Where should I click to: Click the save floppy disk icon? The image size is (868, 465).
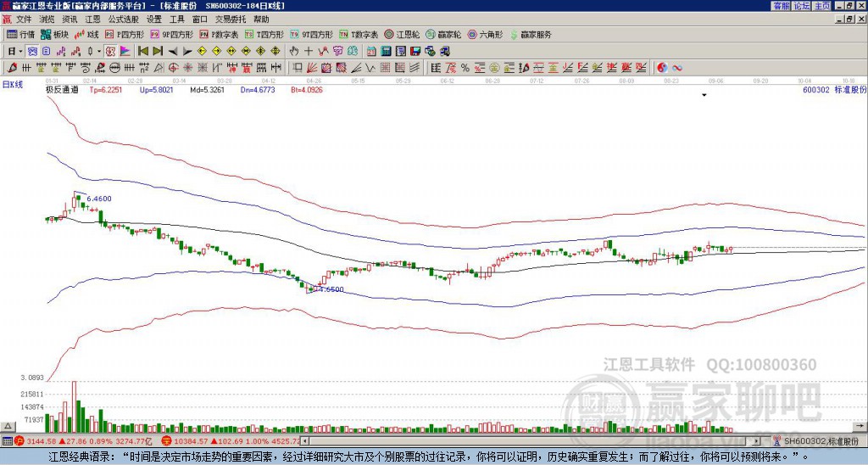pyautogui.click(x=415, y=52)
